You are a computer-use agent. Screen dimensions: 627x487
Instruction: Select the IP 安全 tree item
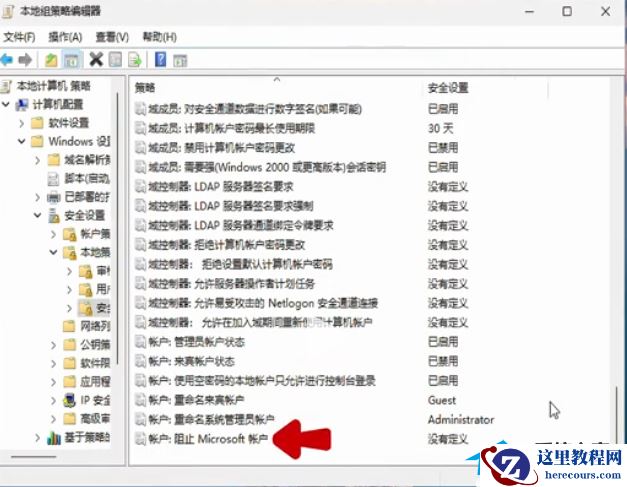tap(95, 400)
